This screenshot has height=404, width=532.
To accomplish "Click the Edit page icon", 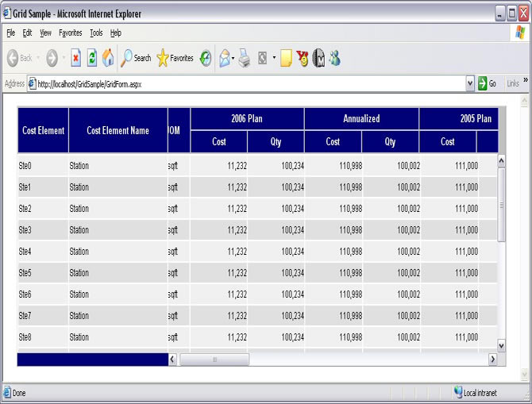I will click(263, 58).
